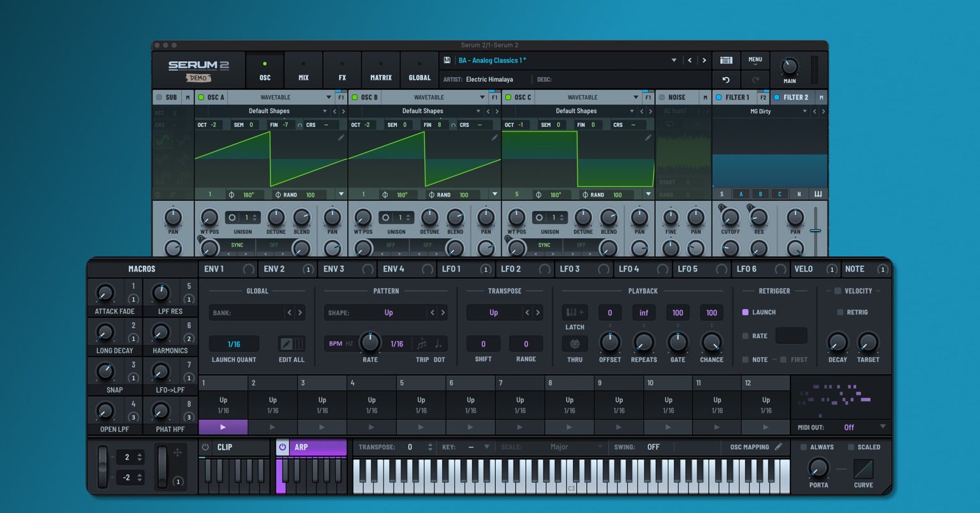The image size is (980, 513).
Task: Click the pencil icon beside OSC MAPPING
Action: pos(779,447)
